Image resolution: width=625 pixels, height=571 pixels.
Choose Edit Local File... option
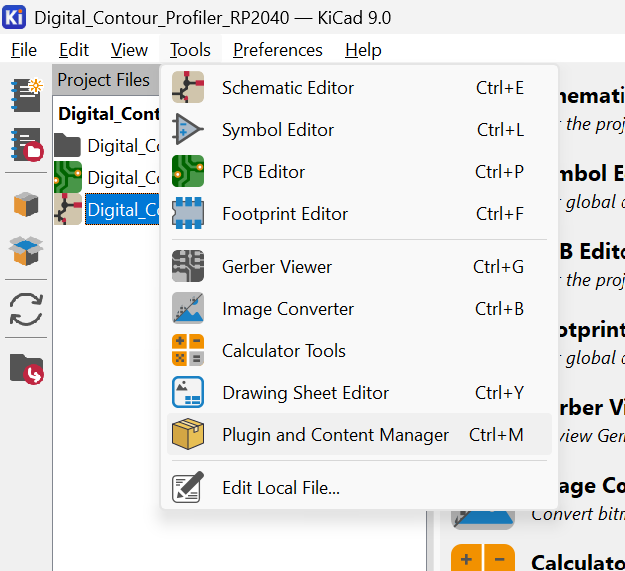pos(359,487)
